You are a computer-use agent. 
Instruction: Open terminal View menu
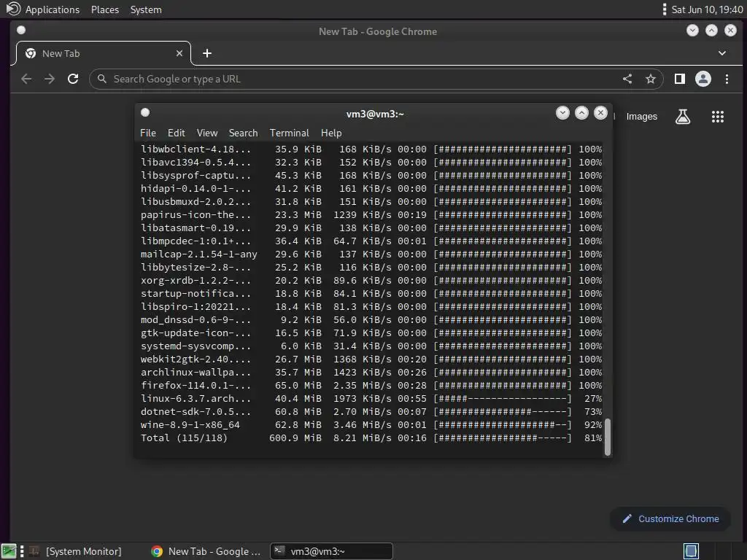pos(207,133)
